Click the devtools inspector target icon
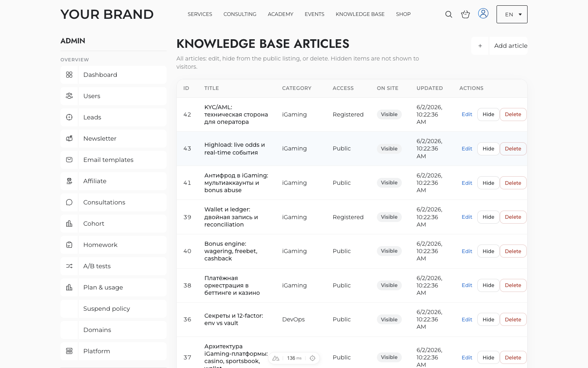 pos(312,358)
